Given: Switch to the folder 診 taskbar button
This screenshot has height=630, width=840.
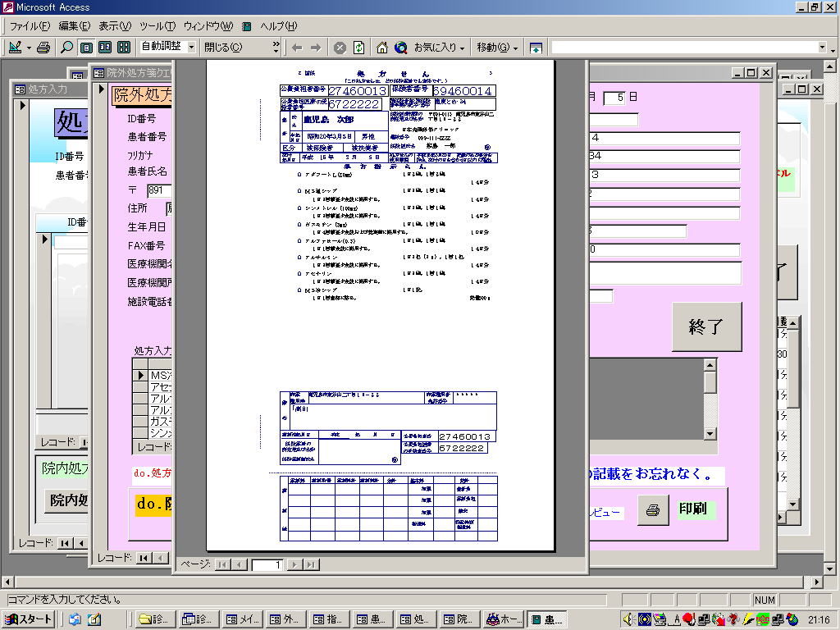Looking at the screenshot, I should click(154, 619).
